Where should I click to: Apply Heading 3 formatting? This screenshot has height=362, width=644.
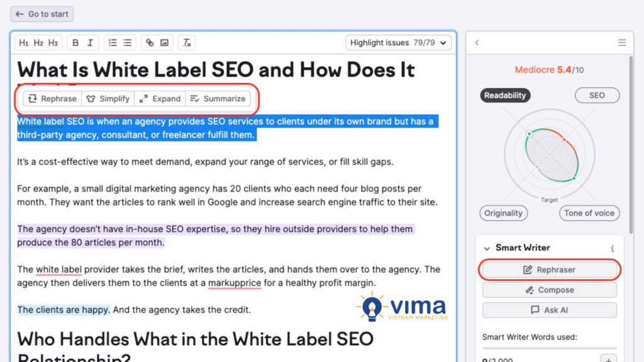pyautogui.click(x=53, y=43)
